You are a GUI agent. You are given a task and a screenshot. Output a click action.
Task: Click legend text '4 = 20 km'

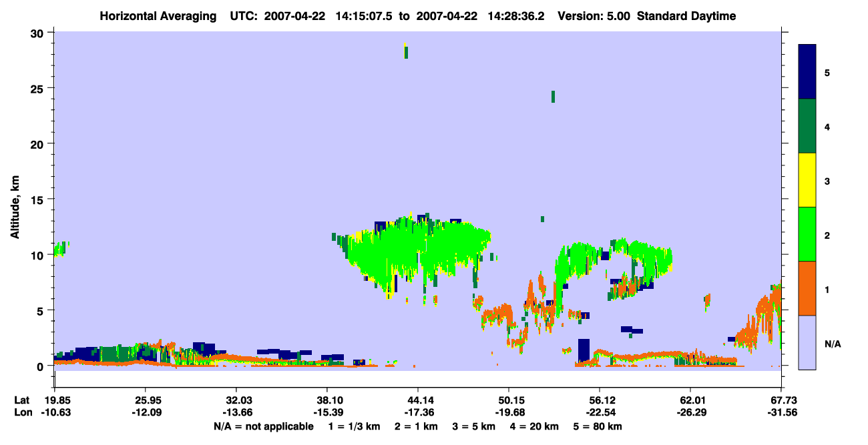click(535, 426)
